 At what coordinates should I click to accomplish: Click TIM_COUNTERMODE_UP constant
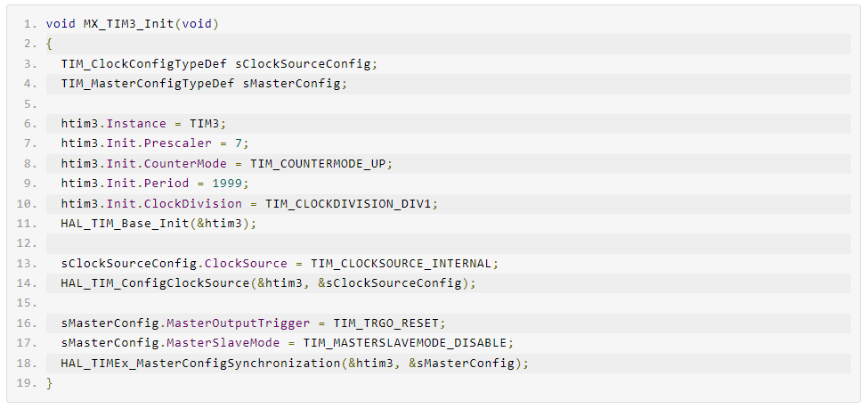318,163
